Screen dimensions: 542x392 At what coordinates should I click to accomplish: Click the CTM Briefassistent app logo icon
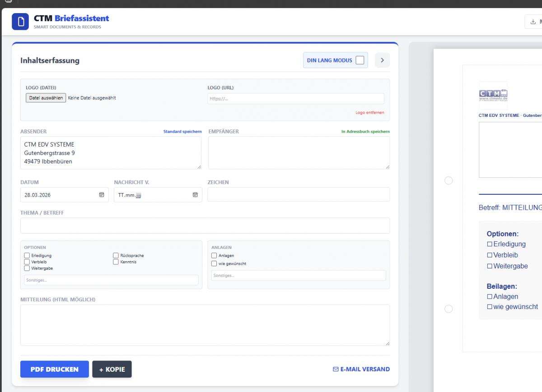[20, 21]
